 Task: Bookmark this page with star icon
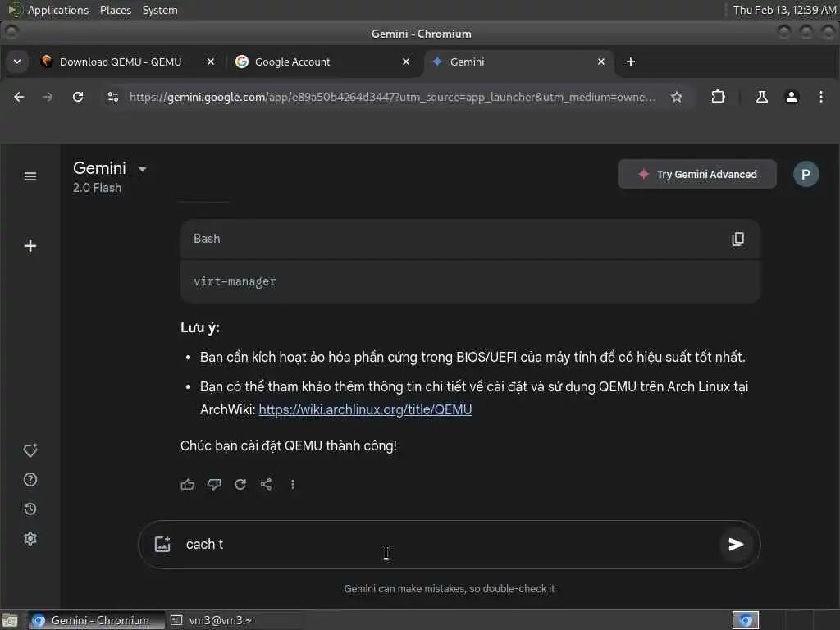[x=677, y=97]
